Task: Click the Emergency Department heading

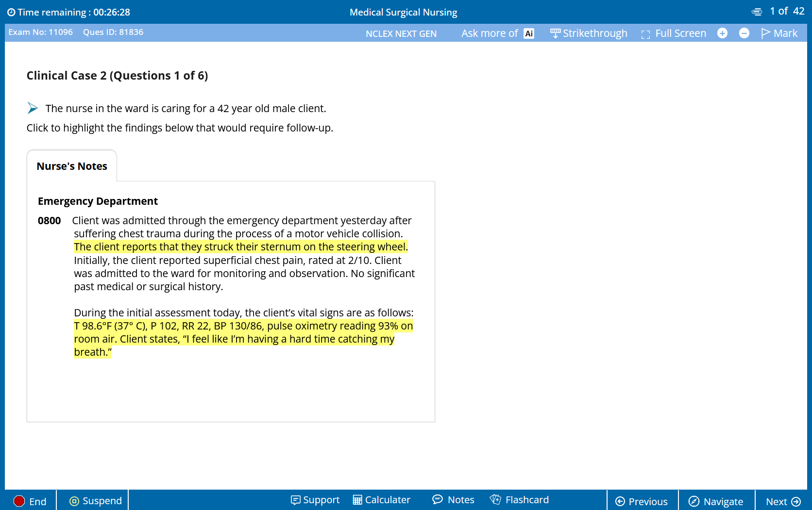Action: tap(98, 201)
